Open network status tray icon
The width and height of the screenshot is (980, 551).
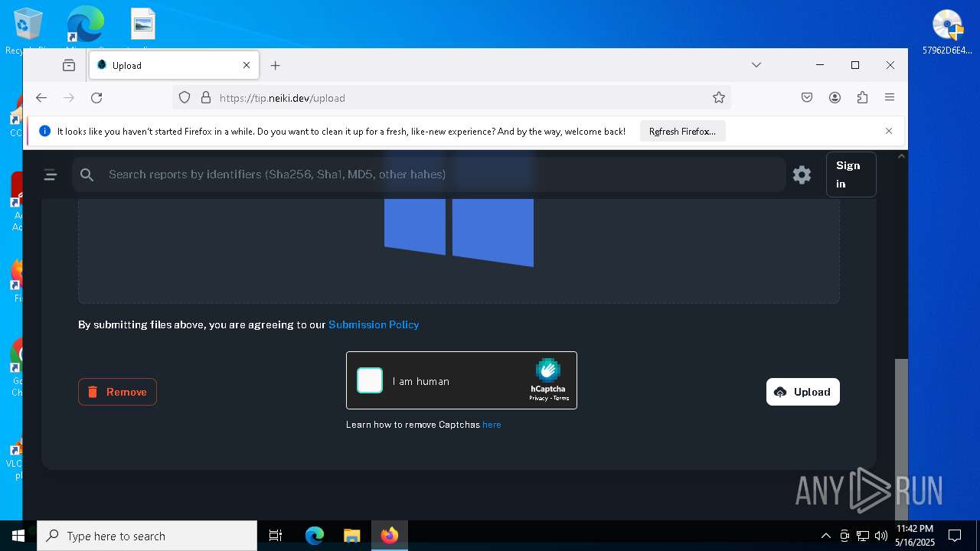tap(863, 536)
